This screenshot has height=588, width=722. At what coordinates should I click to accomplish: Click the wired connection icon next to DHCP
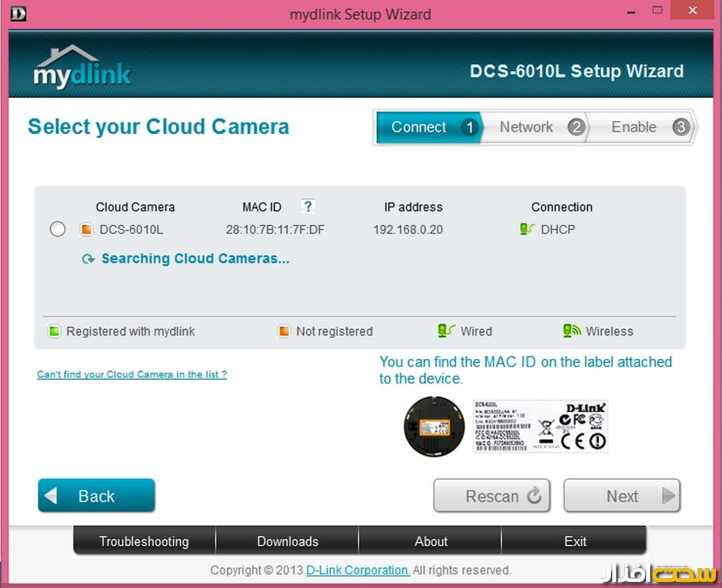point(527,229)
